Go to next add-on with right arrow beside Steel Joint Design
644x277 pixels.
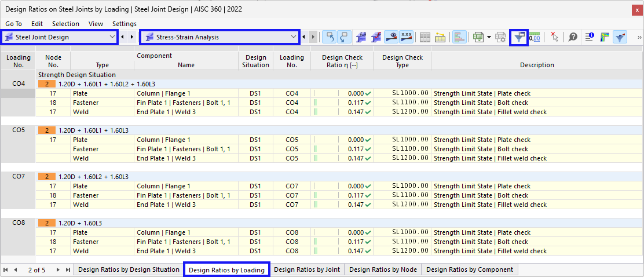132,37
